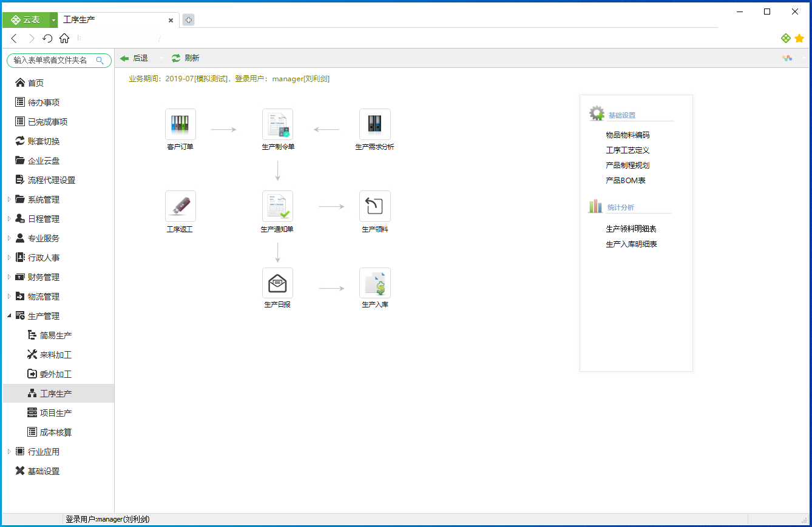Screen dimensions: 812x527
Task: Click the 云表 main tab button
Action: (25, 20)
